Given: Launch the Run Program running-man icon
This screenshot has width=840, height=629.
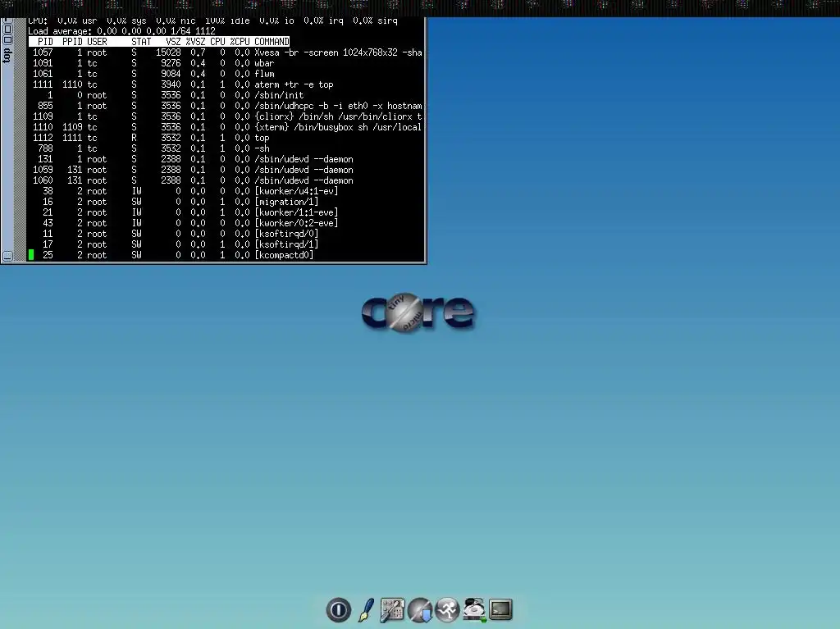Looking at the screenshot, I should pos(447,609).
